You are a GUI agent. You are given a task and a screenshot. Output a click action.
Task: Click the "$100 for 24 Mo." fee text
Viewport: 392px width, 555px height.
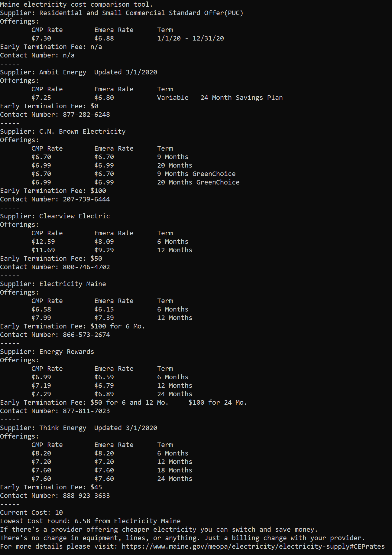point(218,403)
